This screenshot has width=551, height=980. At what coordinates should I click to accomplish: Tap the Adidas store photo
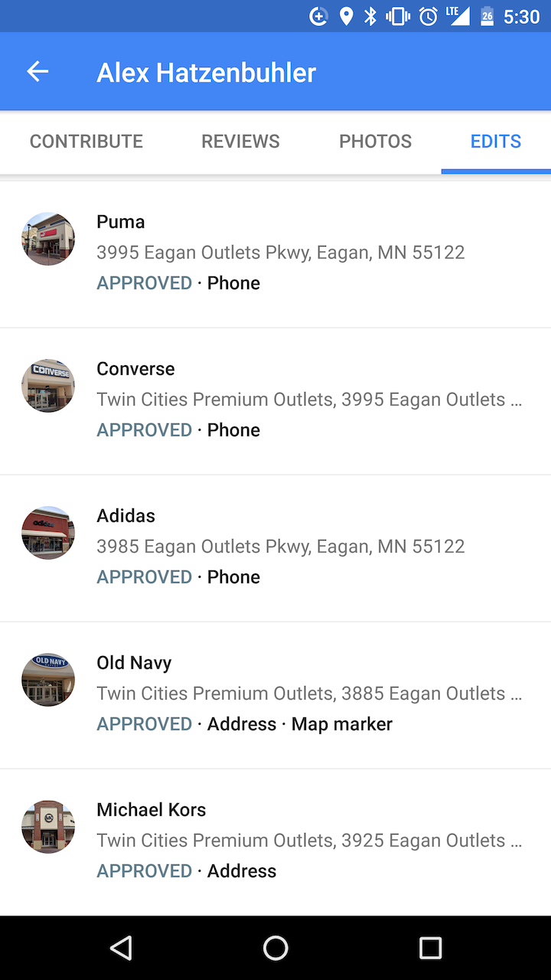(x=48, y=533)
